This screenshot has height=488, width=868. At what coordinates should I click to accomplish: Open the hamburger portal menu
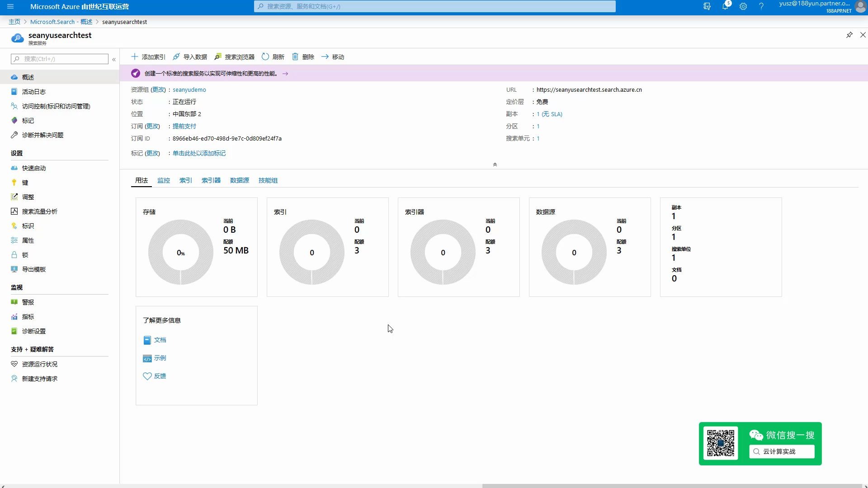click(10, 6)
